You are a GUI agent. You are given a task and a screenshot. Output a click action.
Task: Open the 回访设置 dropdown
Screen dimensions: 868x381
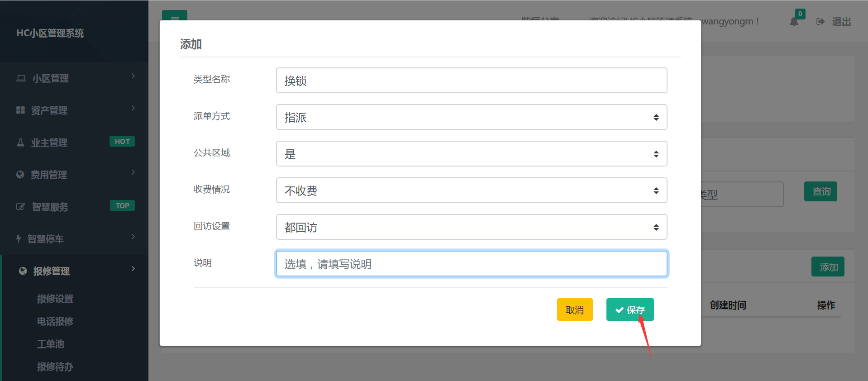(x=471, y=227)
